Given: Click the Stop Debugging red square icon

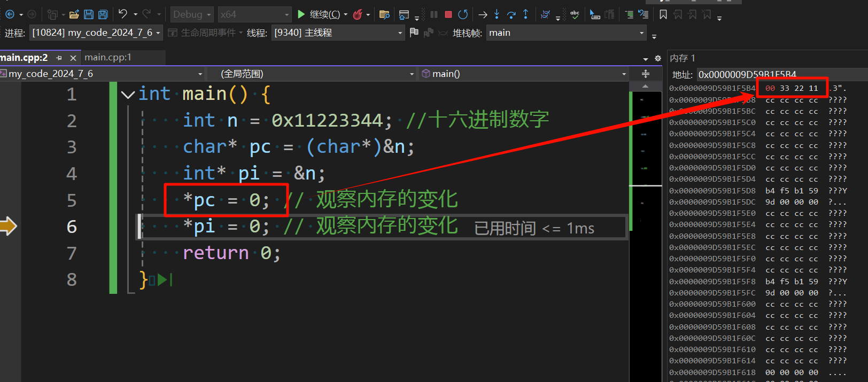Looking at the screenshot, I should point(448,14).
